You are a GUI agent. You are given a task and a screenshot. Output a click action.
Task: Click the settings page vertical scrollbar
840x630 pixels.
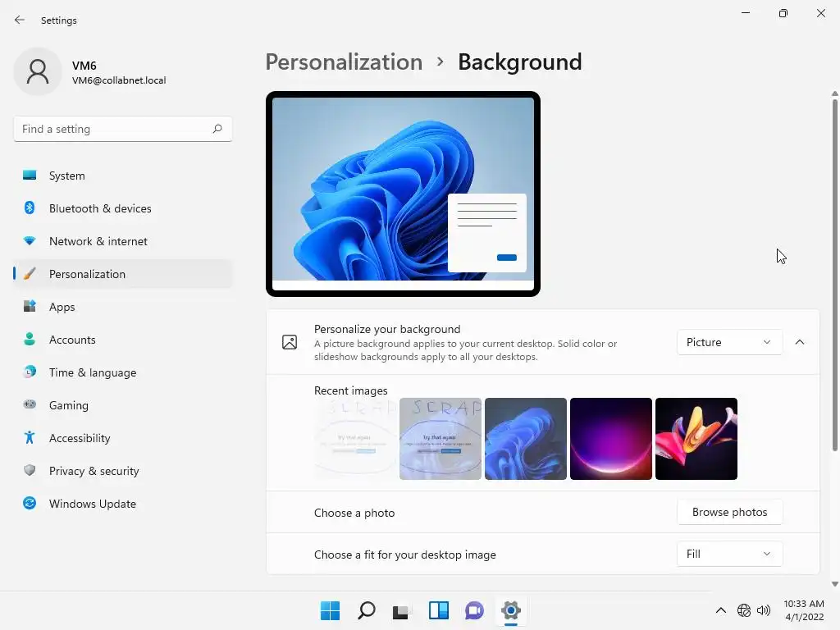(x=834, y=274)
